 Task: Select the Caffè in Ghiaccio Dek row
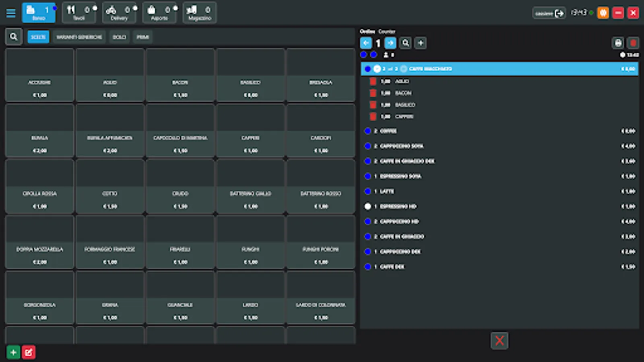click(500, 161)
